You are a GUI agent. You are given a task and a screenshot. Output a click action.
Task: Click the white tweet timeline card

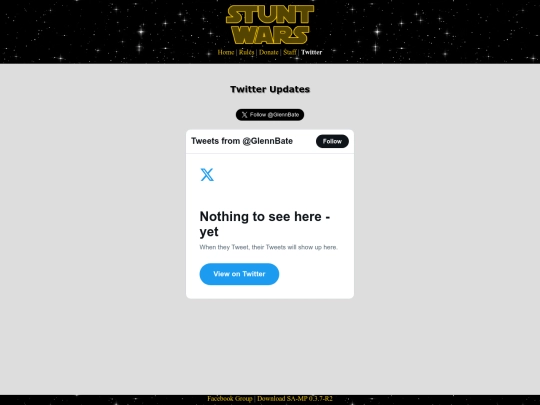270,214
